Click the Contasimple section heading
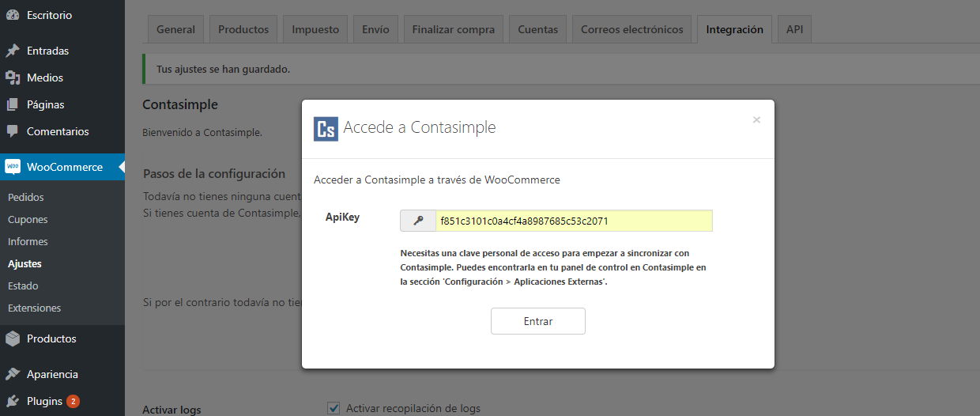Viewport: 980px width, 416px height. click(180, 104)
